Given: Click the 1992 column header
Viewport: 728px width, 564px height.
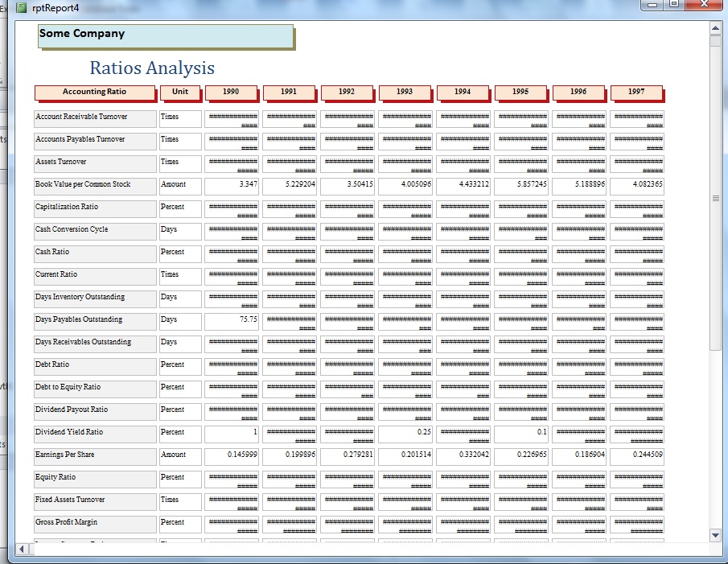Looking at the screenshot, I should (347, 92).
